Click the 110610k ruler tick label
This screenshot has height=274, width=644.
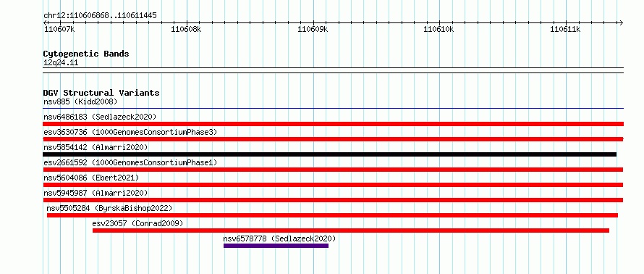tap(439, 29)
